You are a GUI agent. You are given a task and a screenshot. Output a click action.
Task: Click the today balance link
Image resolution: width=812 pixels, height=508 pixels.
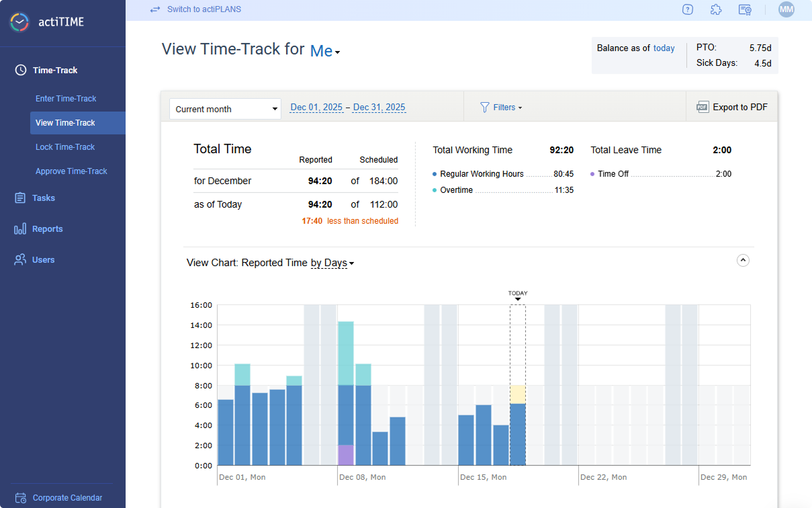[x=664, y=48]
